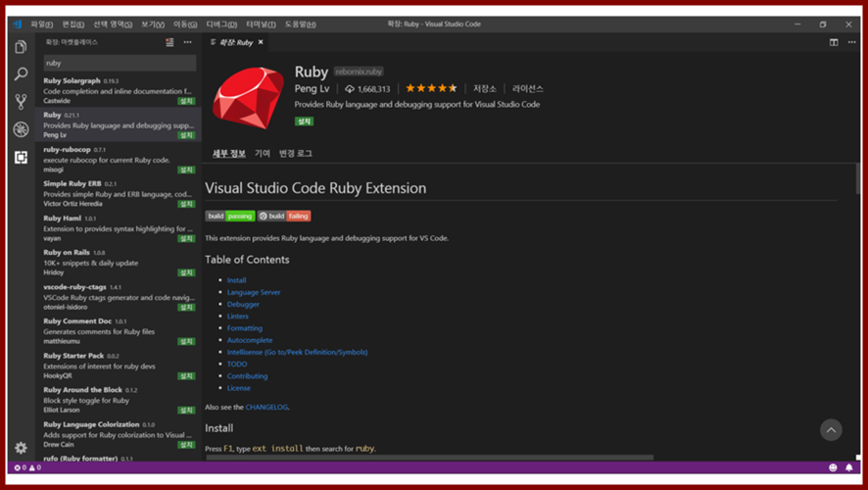Close the Ruby extension tab
The height and width of the screenshot is (490, 868).
click(261, 42)
